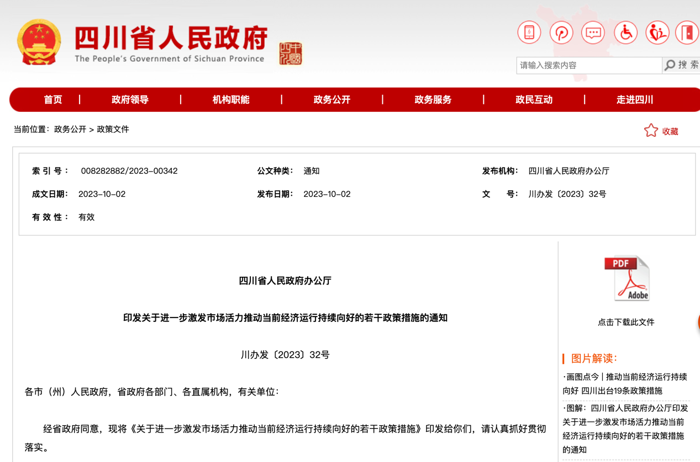Image resolution: width=700 pixels, height=462 pixels.
Task: Open the circular 'P' icon in header
Action: [x=561, y=32]
